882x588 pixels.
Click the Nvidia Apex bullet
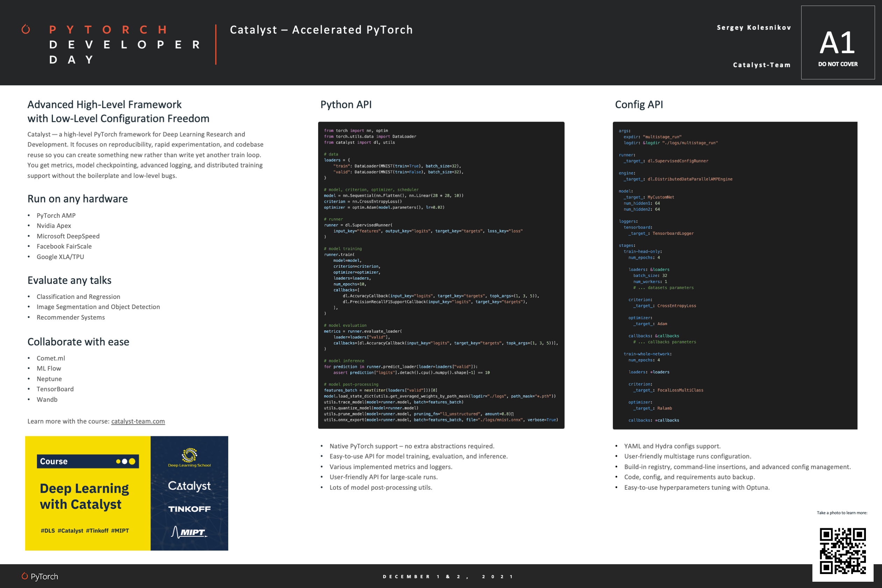coord(53,226)
